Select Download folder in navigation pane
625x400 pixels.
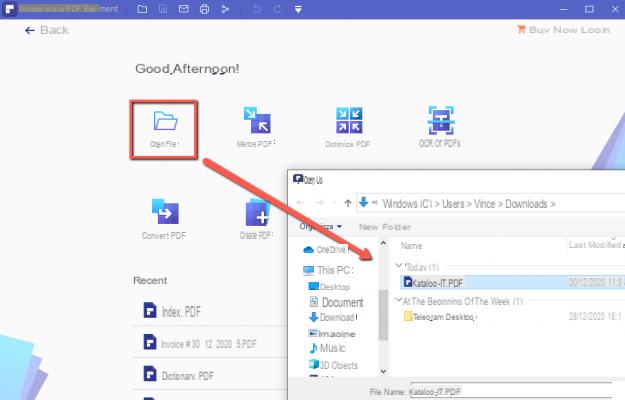(x=333, y=317)
